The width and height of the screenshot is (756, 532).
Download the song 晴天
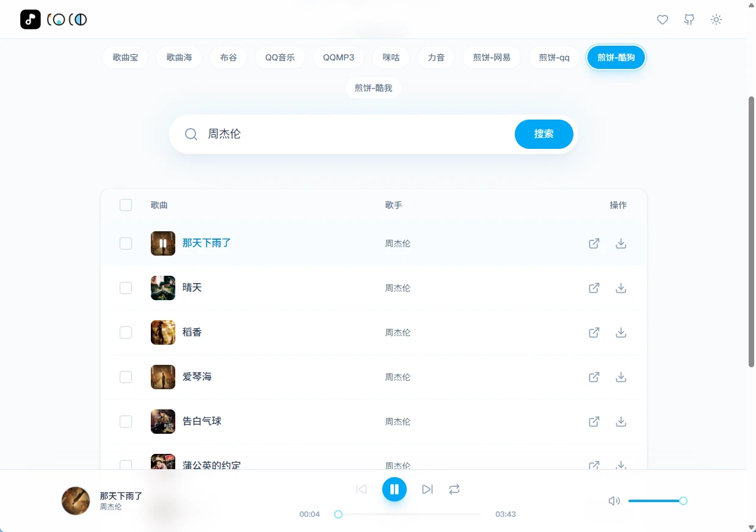pos(621,288)
